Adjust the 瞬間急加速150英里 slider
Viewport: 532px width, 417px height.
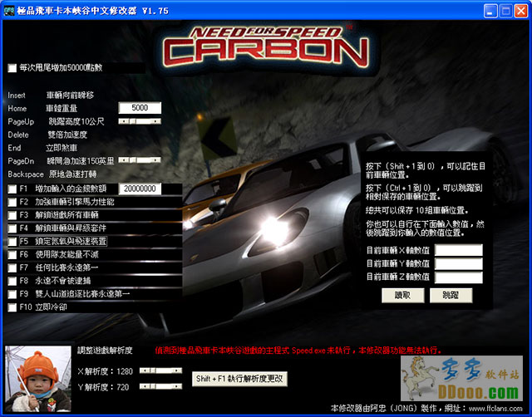(140, 159)
